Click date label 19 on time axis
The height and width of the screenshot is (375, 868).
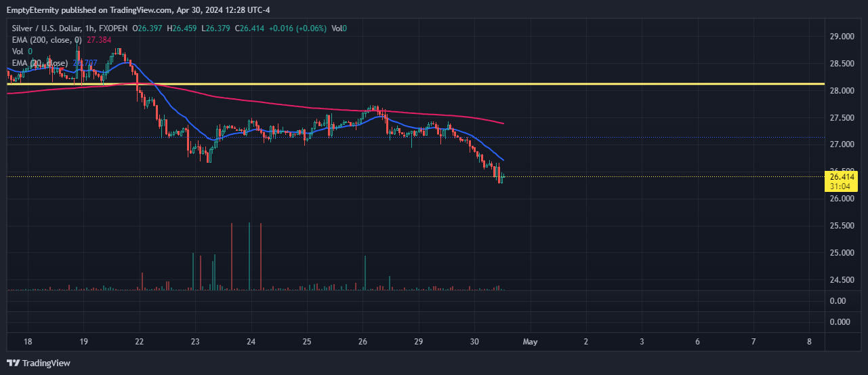coord(83,342)
